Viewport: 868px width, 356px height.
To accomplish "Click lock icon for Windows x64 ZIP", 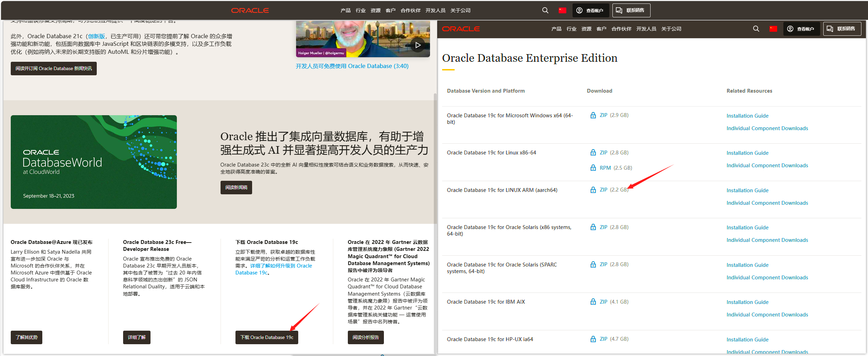I will click(x=593, y=115).
